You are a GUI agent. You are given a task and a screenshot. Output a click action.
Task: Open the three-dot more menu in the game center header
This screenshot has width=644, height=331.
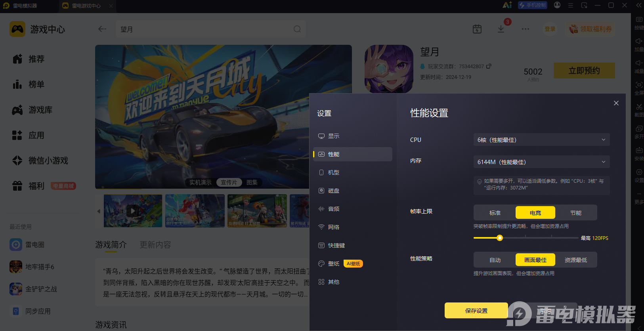pos(526,29)
